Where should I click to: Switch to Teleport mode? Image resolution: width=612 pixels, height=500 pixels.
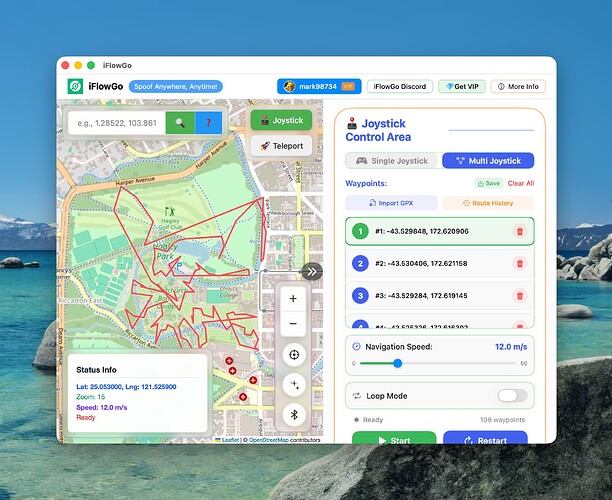coord(281,146)
